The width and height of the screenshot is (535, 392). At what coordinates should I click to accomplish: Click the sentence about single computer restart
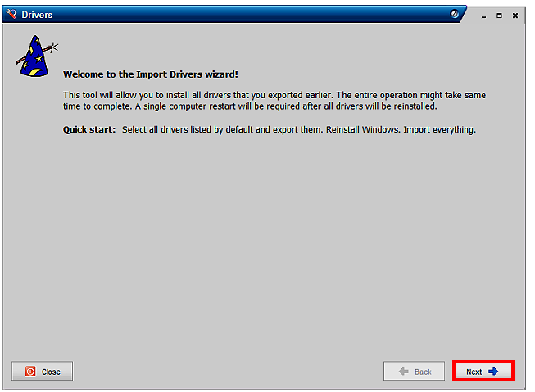[286, 106]
